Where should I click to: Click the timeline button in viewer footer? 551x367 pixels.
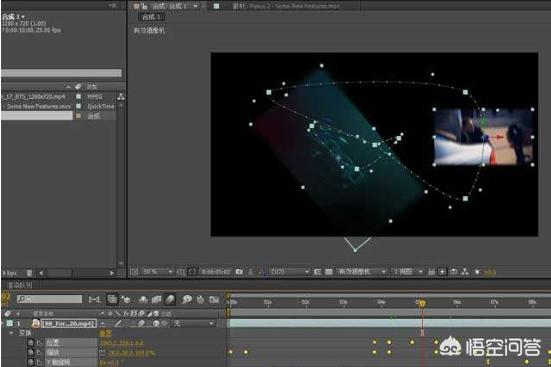pyautogui.click(x=454, y=272)
